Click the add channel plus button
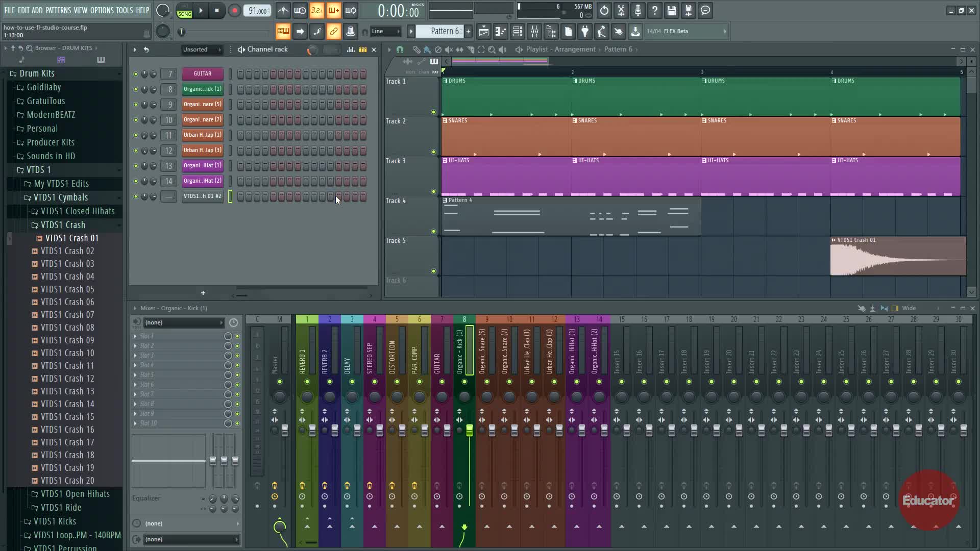The width and height of the screenshot is (980, 551). click(203, 293)
